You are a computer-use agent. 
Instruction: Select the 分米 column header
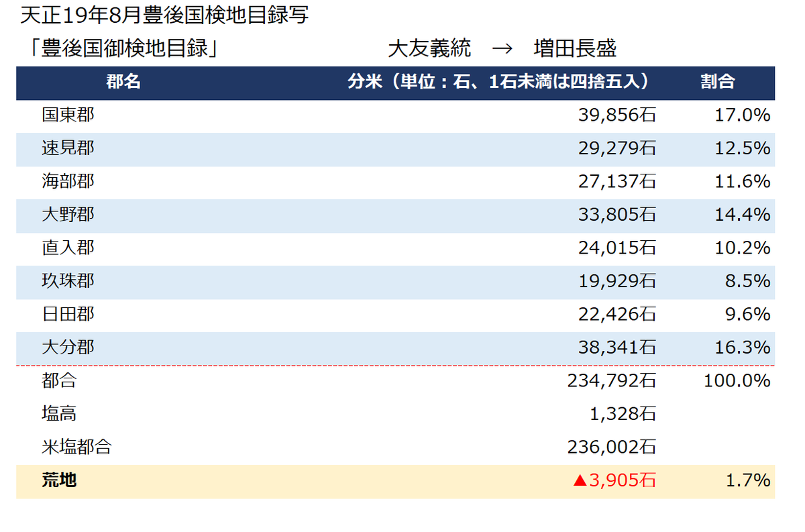[500, 83]
